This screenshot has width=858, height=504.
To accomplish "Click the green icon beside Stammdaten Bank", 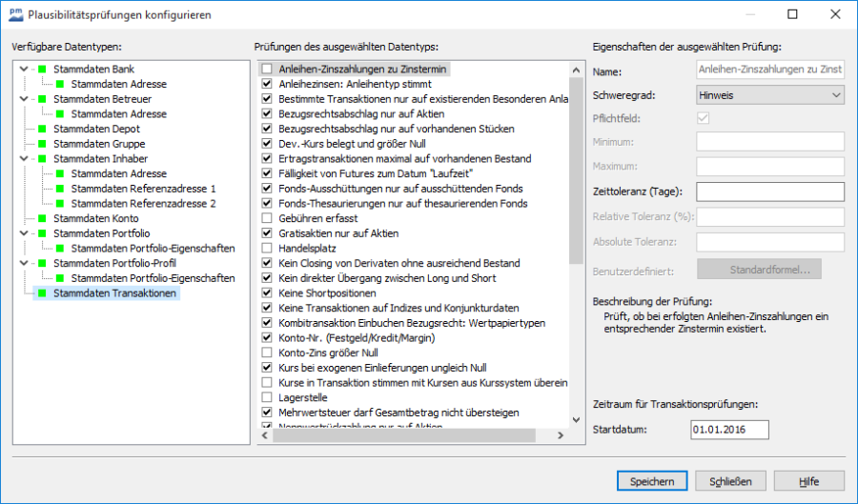I will coord(42,70).
